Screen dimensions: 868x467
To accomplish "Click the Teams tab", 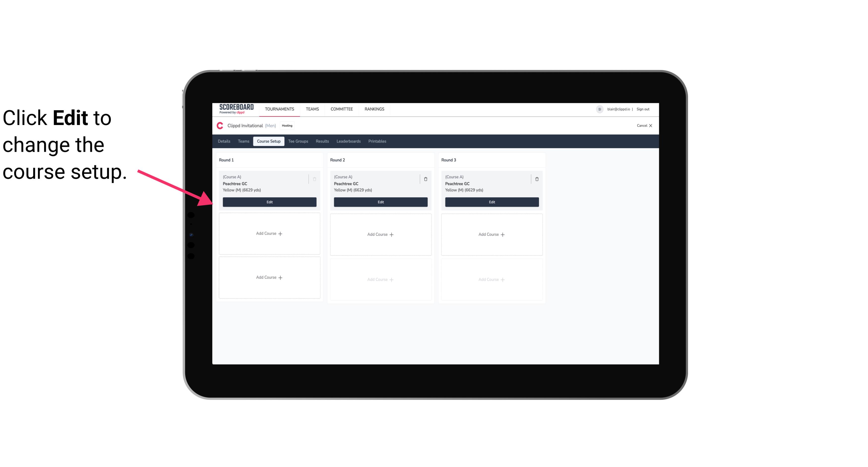I will [x=243, y=141].
